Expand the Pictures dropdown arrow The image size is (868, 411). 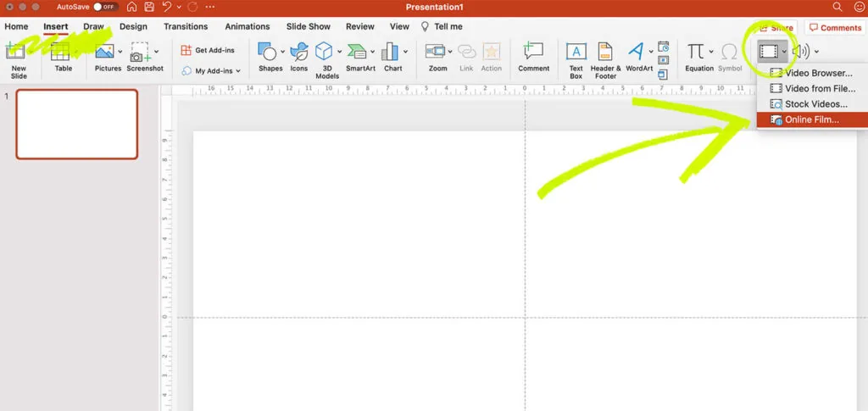tap(120, 52)
